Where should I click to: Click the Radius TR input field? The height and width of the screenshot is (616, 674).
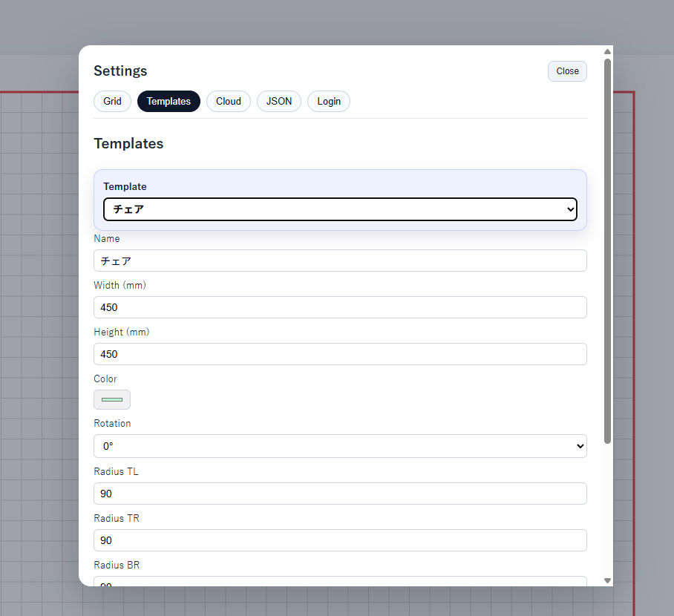click(x=340, y=540)
